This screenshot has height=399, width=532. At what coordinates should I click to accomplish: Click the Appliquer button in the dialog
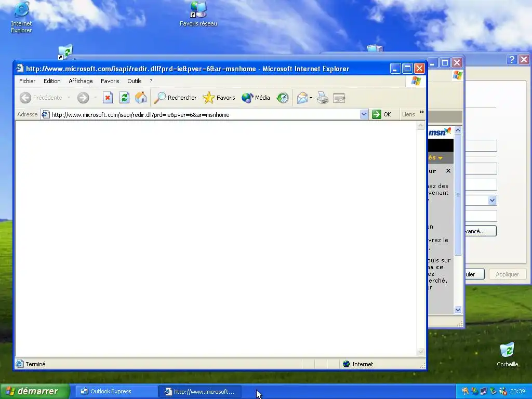click(507, 274)
